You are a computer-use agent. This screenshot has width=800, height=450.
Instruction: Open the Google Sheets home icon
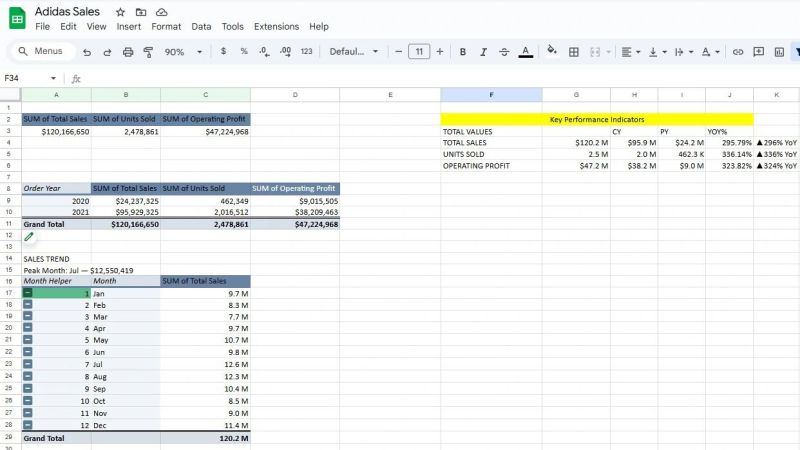[17, 18]
